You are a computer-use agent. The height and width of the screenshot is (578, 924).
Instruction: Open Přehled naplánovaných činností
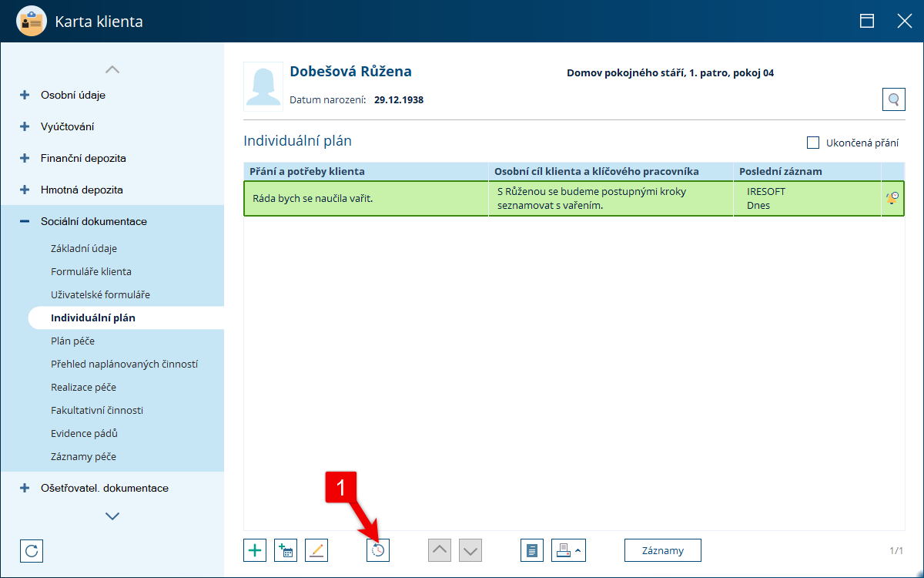click(124, 364)
